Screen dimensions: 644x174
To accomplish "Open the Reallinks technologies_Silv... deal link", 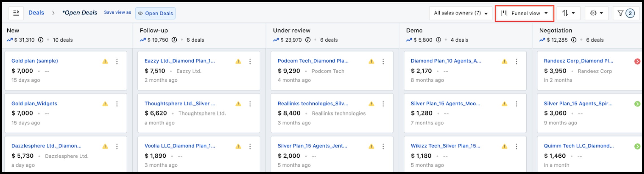I will [x=313, y=104].
